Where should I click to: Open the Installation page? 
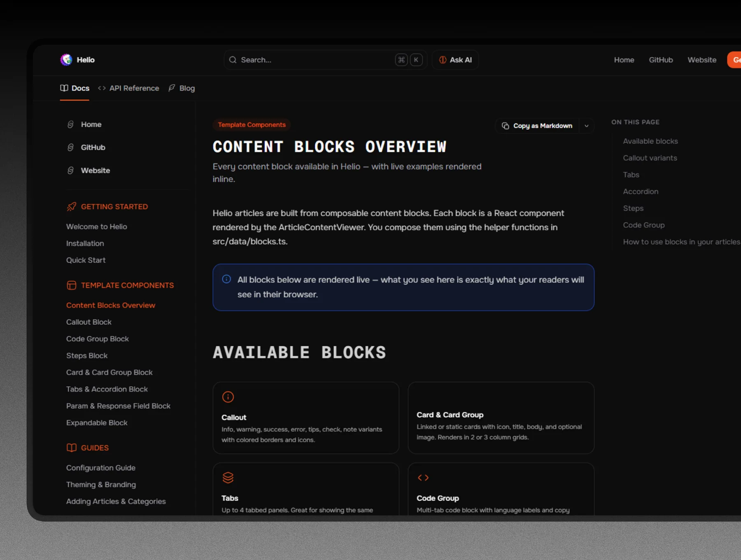(x=85, y=243)
